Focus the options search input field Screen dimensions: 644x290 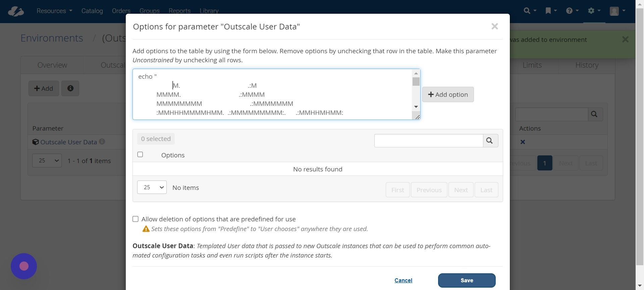point(429,141)
